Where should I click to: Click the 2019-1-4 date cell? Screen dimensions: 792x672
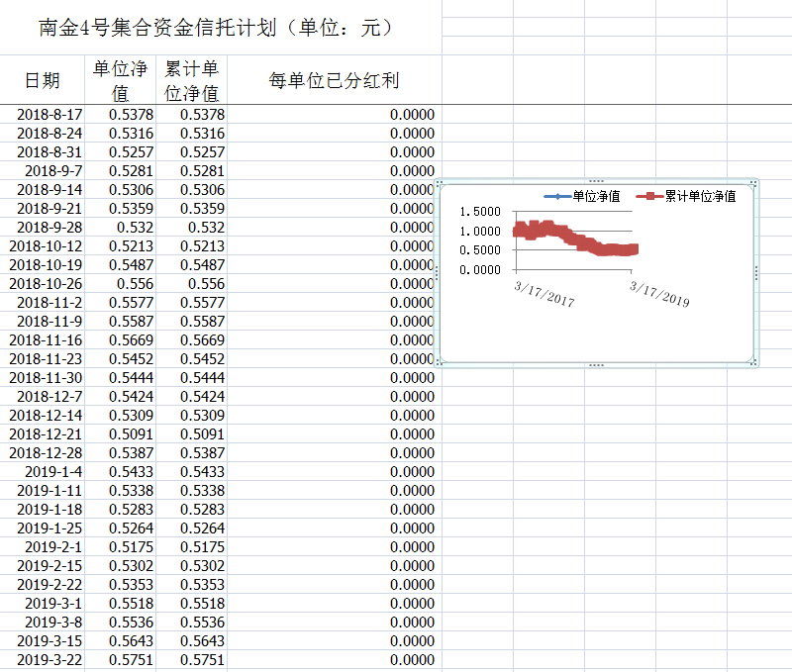coord(43,471)
